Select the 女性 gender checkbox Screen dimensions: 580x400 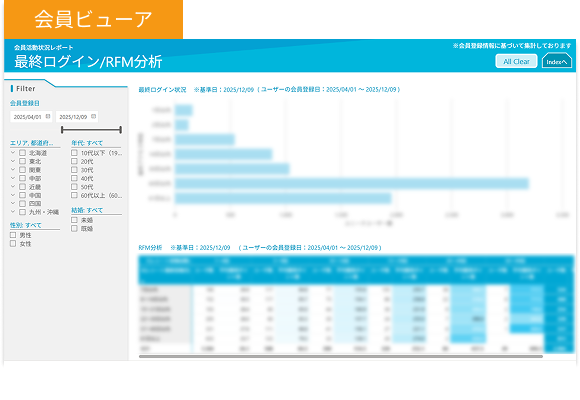tap(13, 243)
